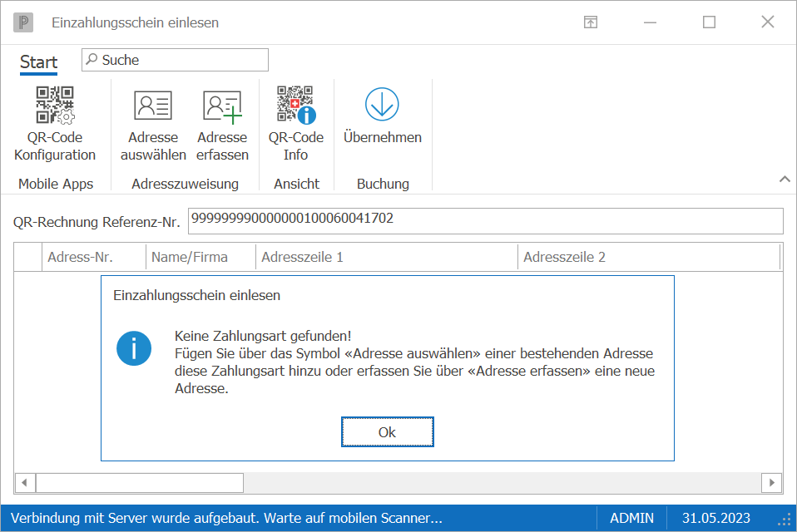Click the Adresszeile 2 column header

(649, 257)
